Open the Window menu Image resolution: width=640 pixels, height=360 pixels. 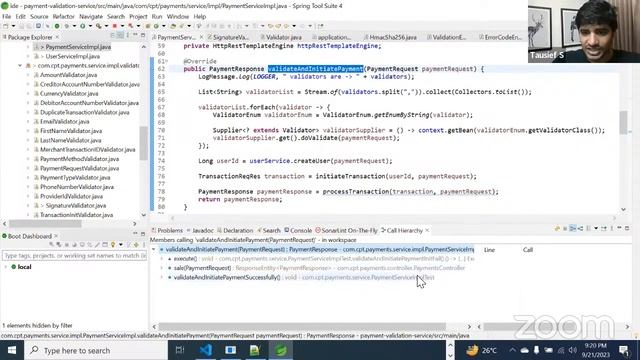[178, 16]
